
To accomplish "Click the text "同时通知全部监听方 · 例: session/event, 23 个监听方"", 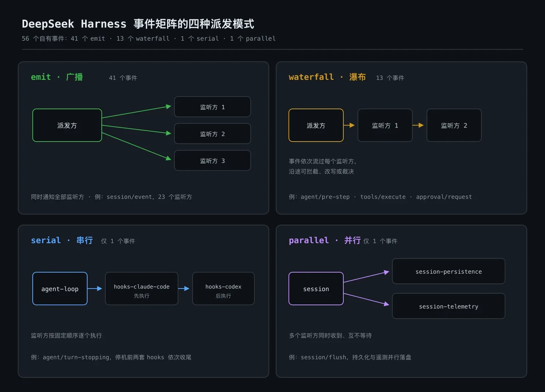I will pos(112,197).
